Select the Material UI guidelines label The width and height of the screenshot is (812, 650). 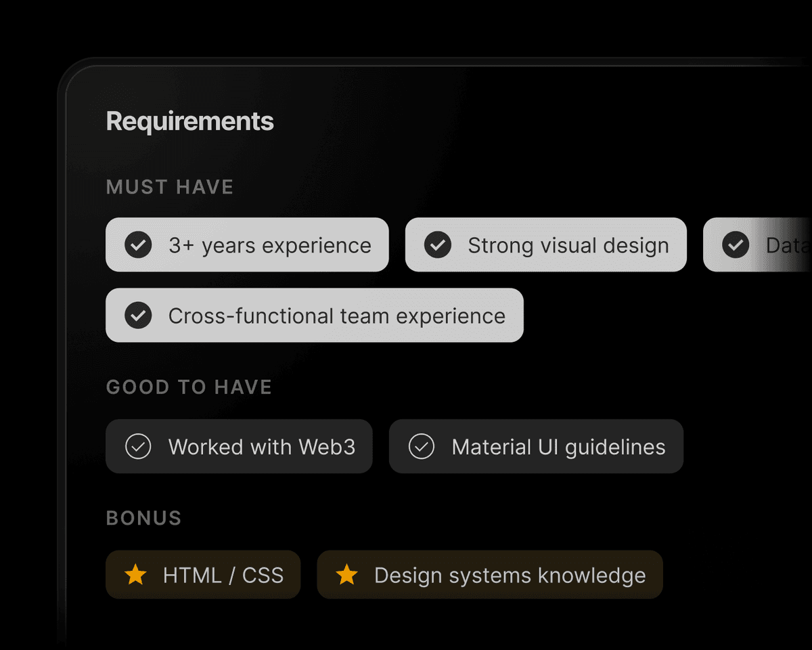click(x=558, y=447)
